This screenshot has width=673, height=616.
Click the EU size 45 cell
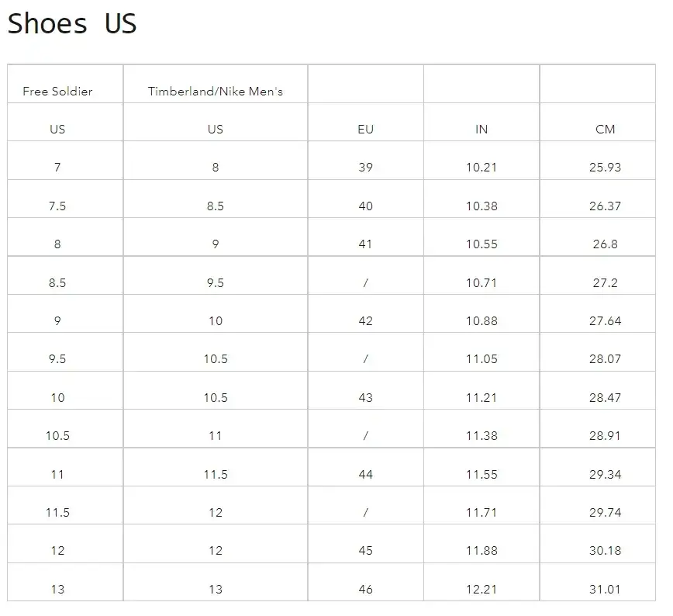pos(366,551)
